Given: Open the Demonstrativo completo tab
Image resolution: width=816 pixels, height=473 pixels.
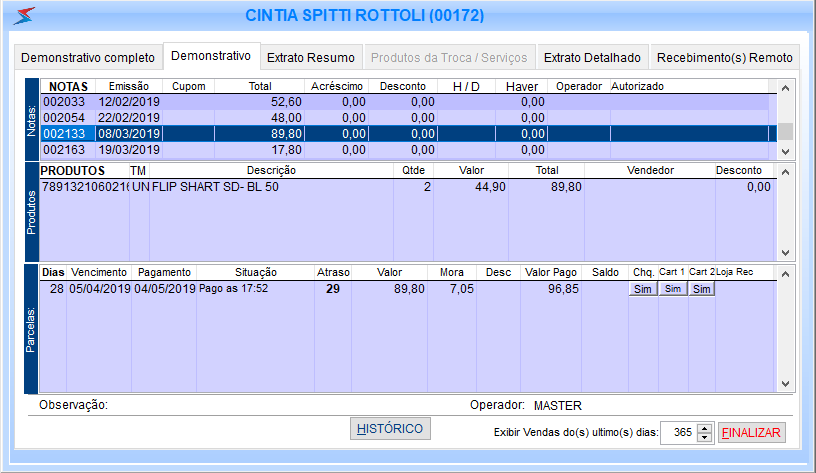Looking at the screenshot, I should coord(88,57).
